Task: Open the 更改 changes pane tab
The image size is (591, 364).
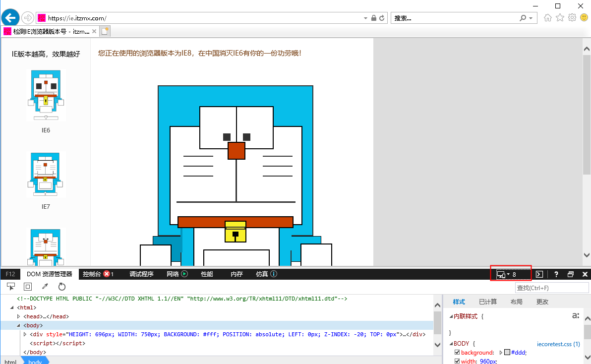Action: (542, 302)
